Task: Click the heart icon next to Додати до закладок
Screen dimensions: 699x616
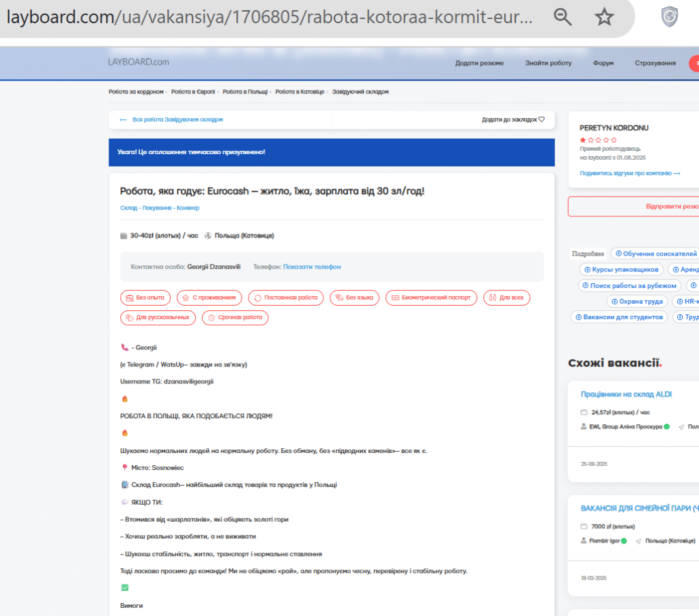Action: 541,119
